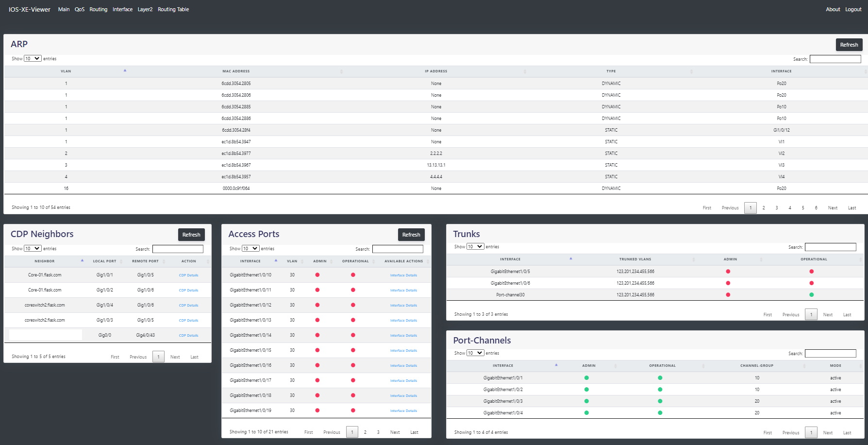Image resolution: width=868 pixels, height=445 pixels.
Task: Go to ARP table page 6
Action: [816, 208]
